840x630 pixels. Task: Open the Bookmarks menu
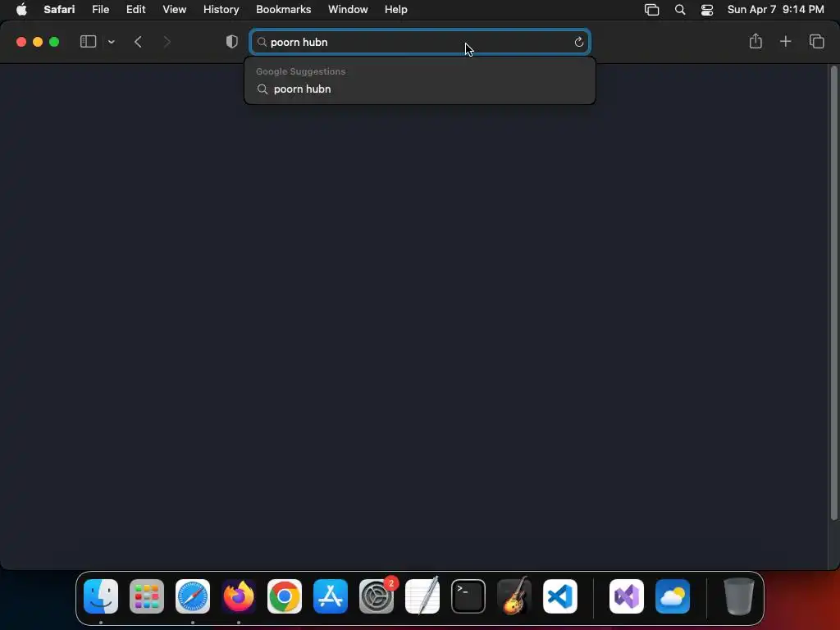click(283, 10)
